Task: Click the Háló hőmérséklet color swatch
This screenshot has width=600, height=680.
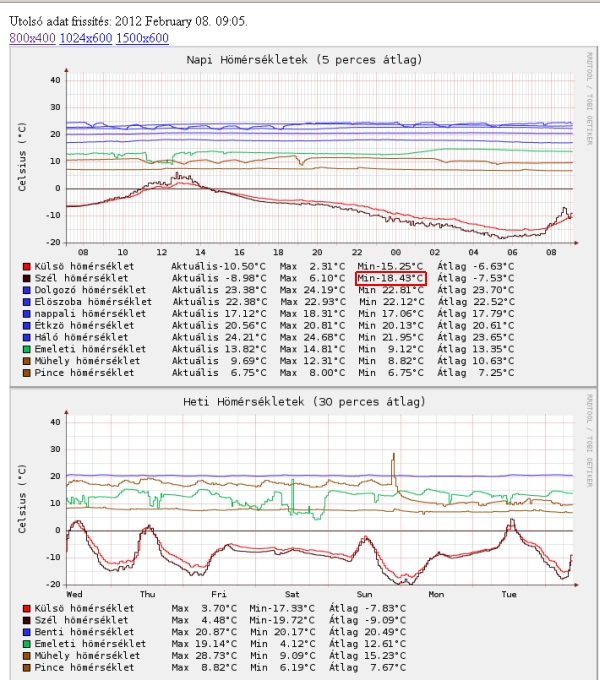Action: [25, 337]
